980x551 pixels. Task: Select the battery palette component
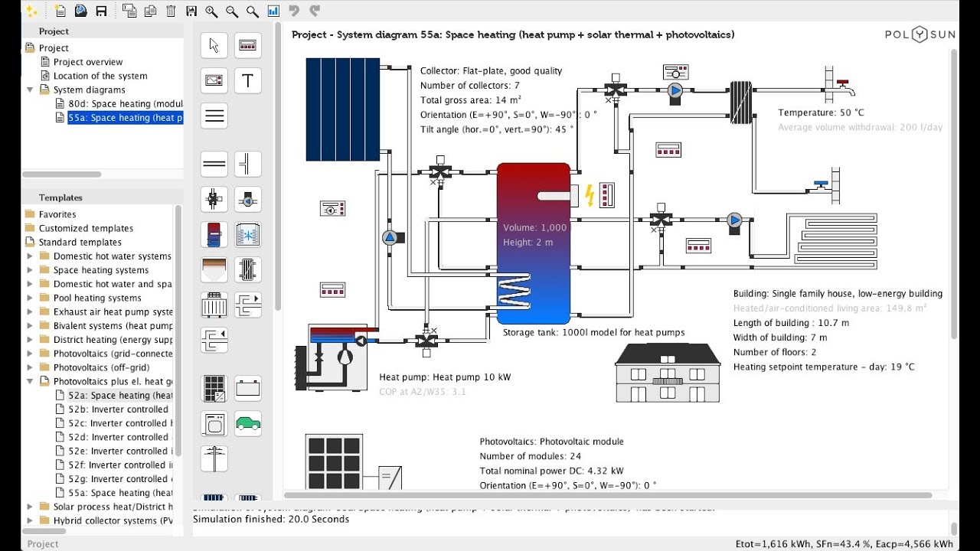(x=247, y=388)
